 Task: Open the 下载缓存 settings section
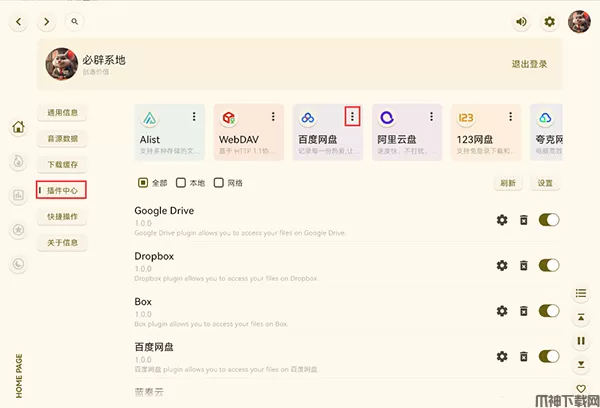(x=62, y=165)
